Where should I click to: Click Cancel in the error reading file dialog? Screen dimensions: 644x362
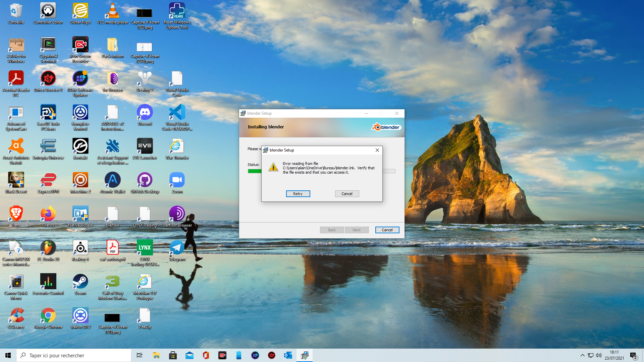coord(347,194)
